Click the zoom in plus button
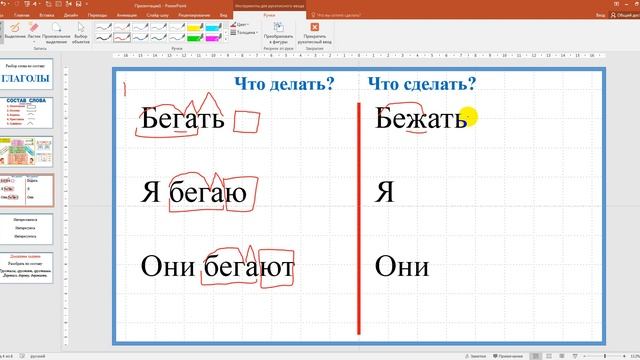 coord(624,356)
